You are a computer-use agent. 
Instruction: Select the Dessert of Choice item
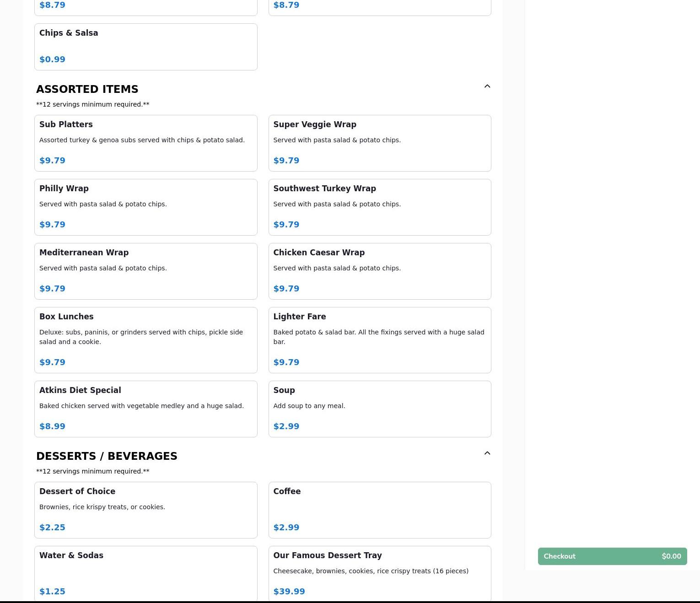click(x=145, y=510)
